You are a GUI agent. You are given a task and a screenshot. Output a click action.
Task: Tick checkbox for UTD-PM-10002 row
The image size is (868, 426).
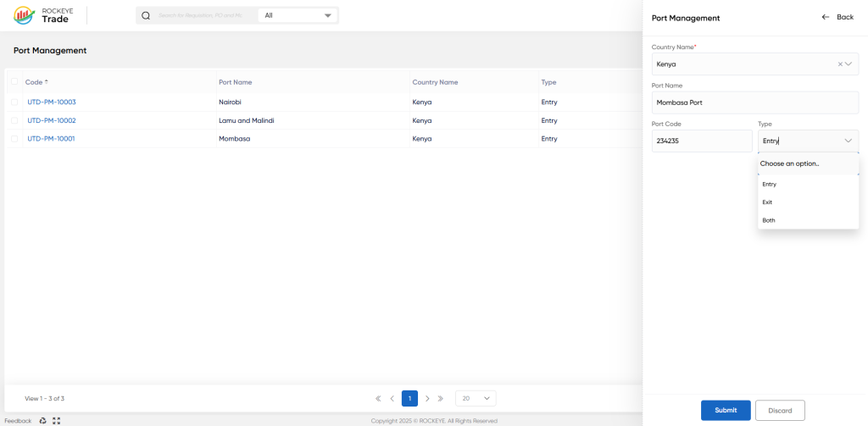point(14,120)
